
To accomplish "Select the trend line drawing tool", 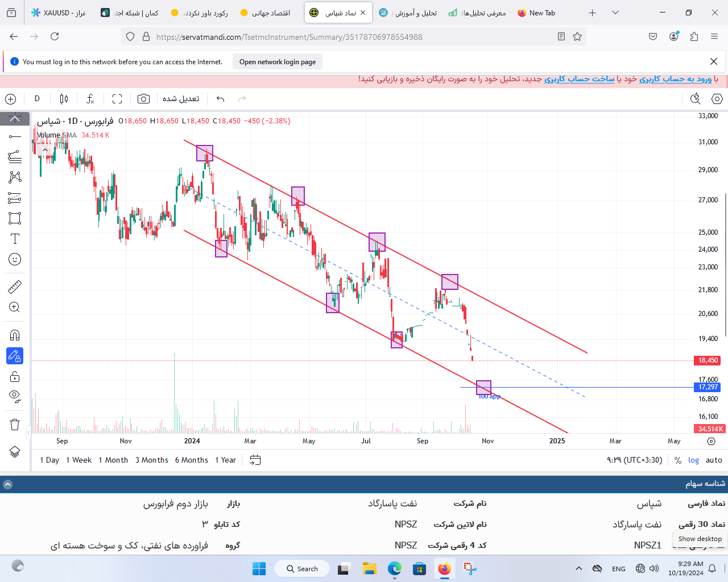I will click(15, 136).
